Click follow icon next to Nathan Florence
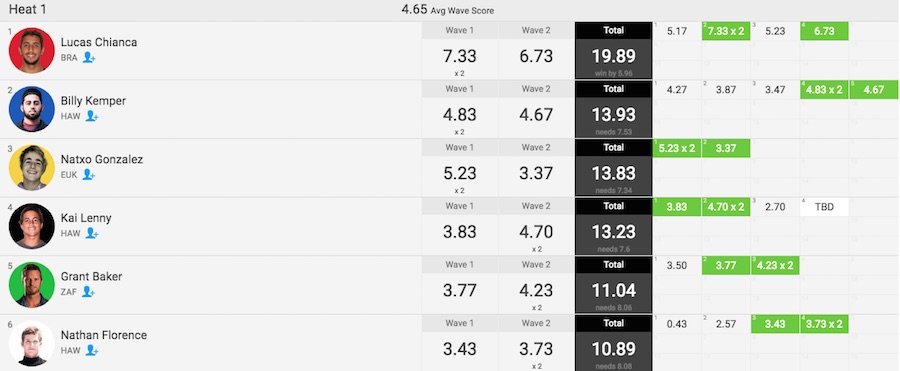This screenshot has width=900, height=371. [x=92, y=350]
